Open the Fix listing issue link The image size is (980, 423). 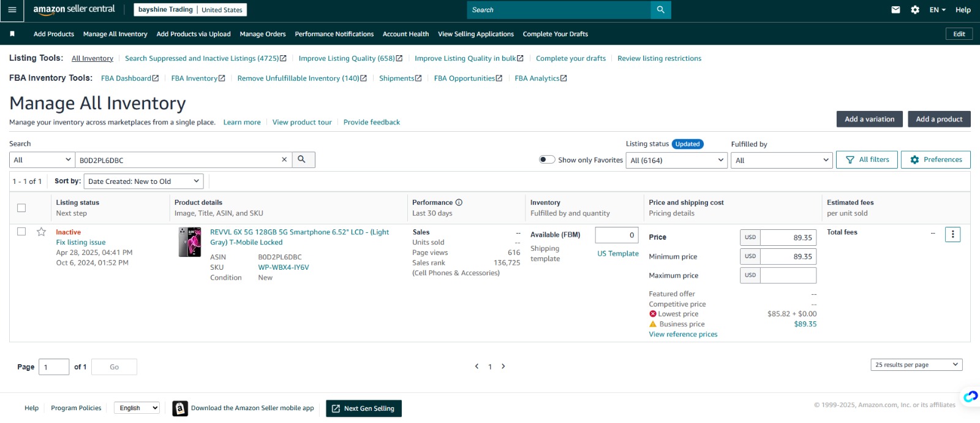[x=81, y=242]
